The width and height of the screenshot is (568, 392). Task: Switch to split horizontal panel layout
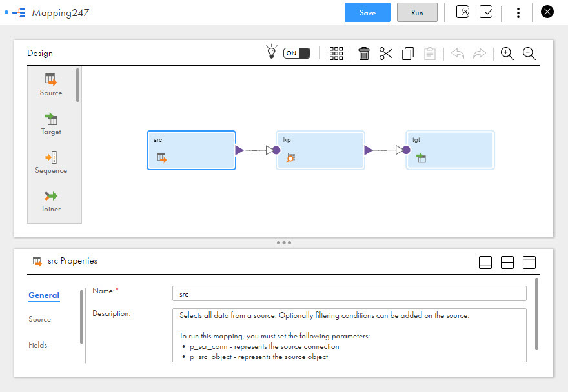coord(507,262)
